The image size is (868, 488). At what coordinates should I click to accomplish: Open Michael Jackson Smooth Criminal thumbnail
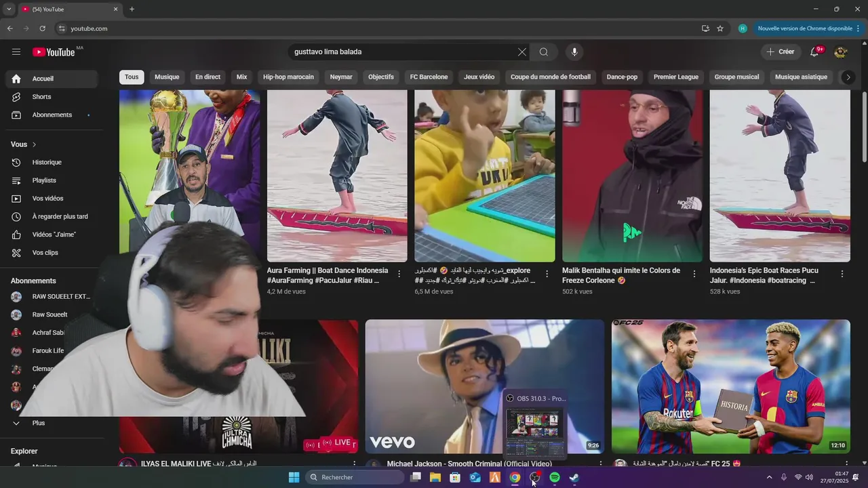(484, 386)
